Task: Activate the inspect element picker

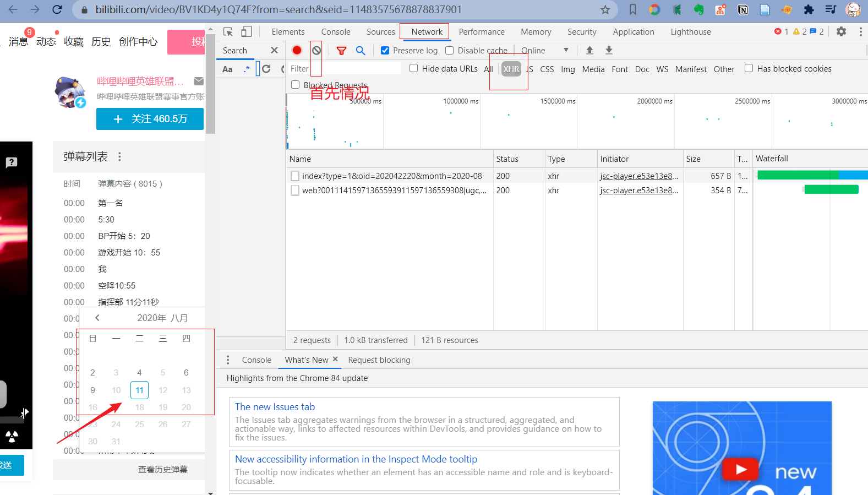Action: pos(228,31)
